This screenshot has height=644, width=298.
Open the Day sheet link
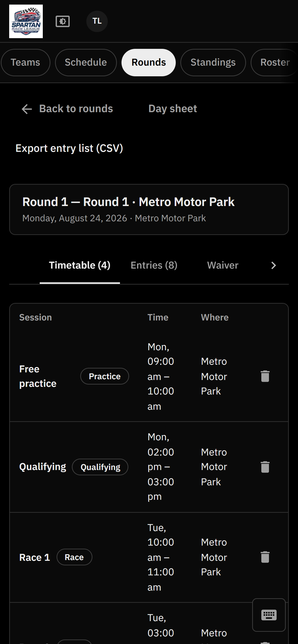[x=173, y=109]
